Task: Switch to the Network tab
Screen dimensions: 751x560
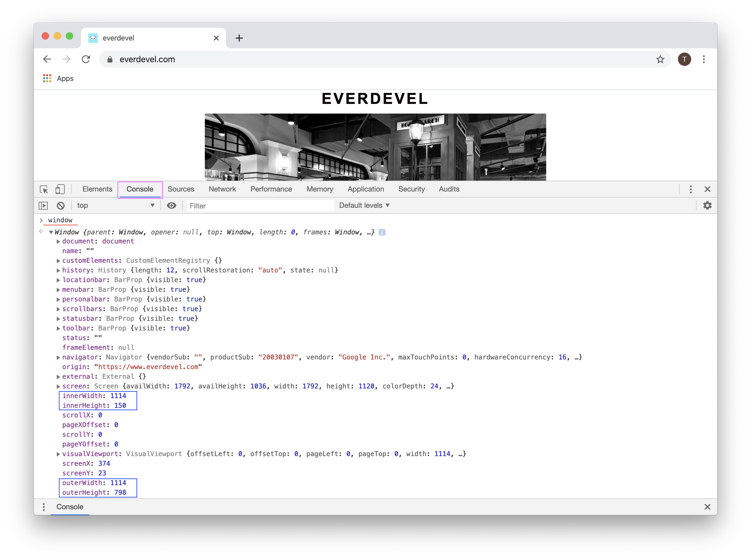Action: point(222,189)
